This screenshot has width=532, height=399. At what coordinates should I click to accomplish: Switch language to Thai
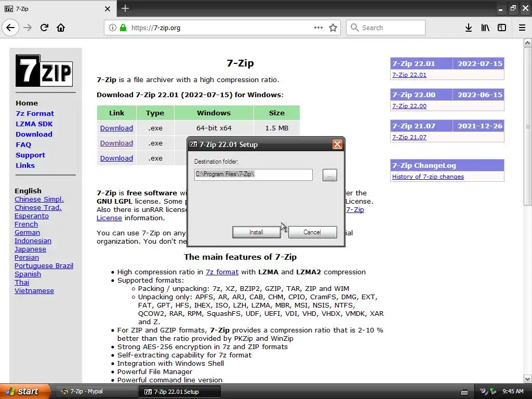coord(22,282)
